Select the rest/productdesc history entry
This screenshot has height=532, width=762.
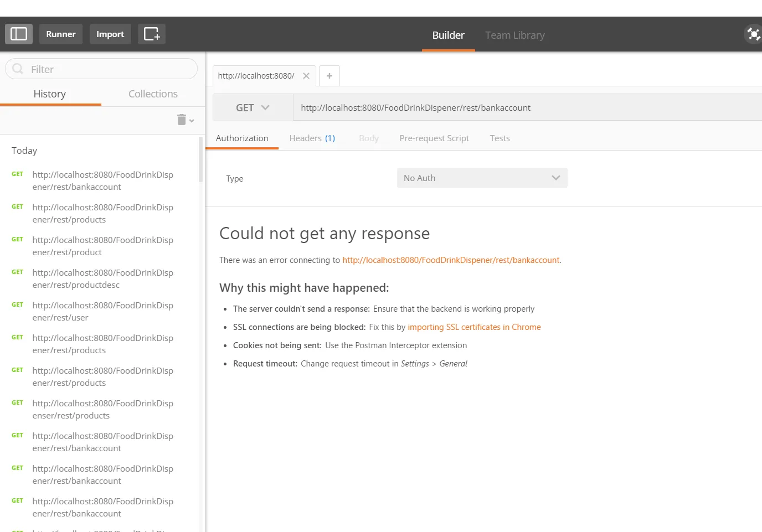tap(102, 278)
